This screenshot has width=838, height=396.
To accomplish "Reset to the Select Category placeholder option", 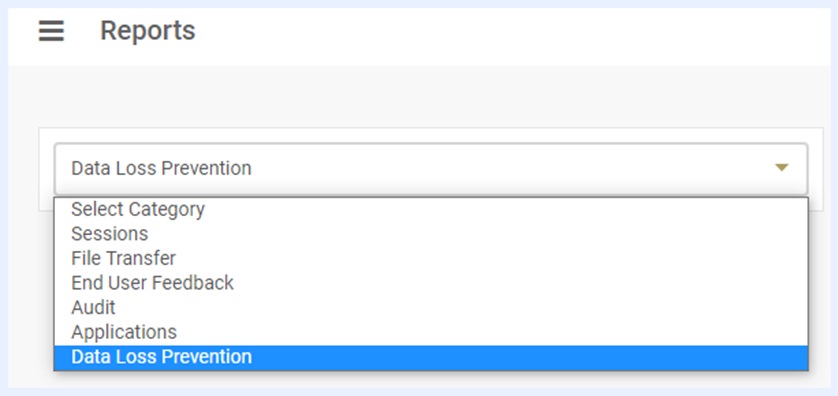I will [x=431, y=209].
